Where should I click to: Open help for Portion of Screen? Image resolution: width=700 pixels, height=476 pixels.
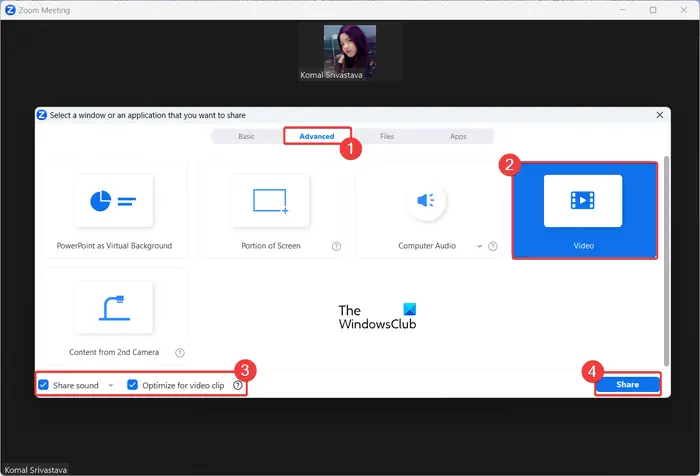click(336, 246)
